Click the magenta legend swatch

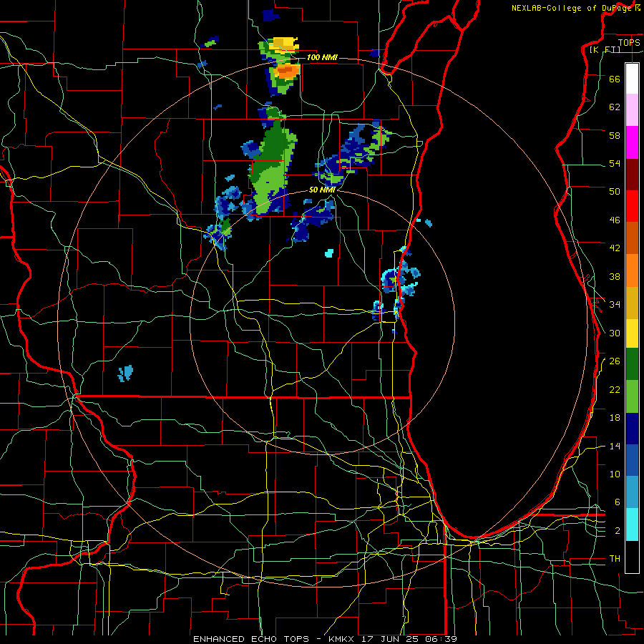pyautogui.click(x=632, y=142)
